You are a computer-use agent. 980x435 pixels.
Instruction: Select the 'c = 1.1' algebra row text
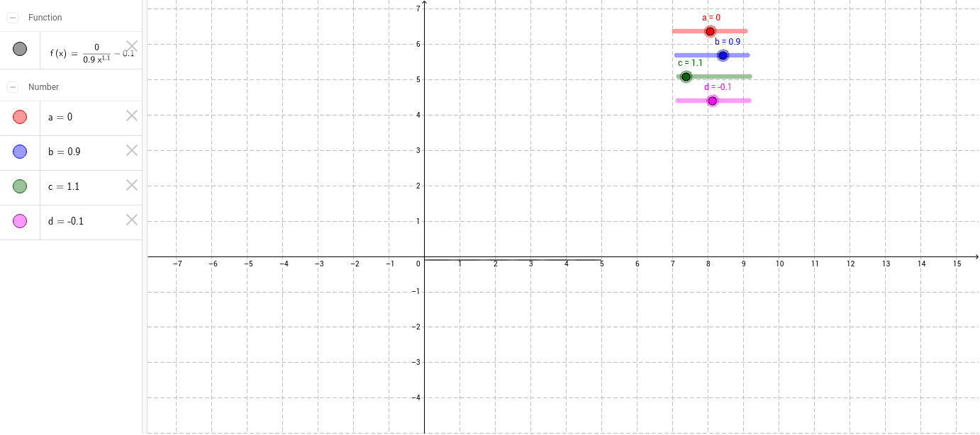[63, 187]
